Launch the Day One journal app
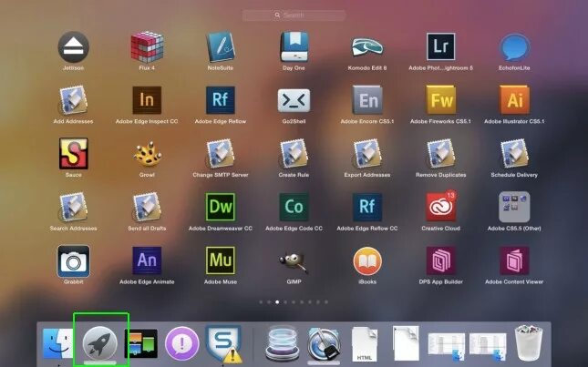Image resolution: width=588 pixels, height=367 pixels. [294, 47]
